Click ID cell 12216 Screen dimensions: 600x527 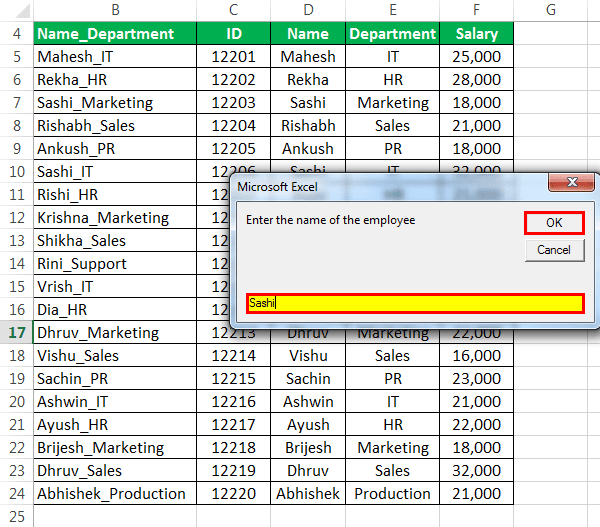[x=233, y=401]
